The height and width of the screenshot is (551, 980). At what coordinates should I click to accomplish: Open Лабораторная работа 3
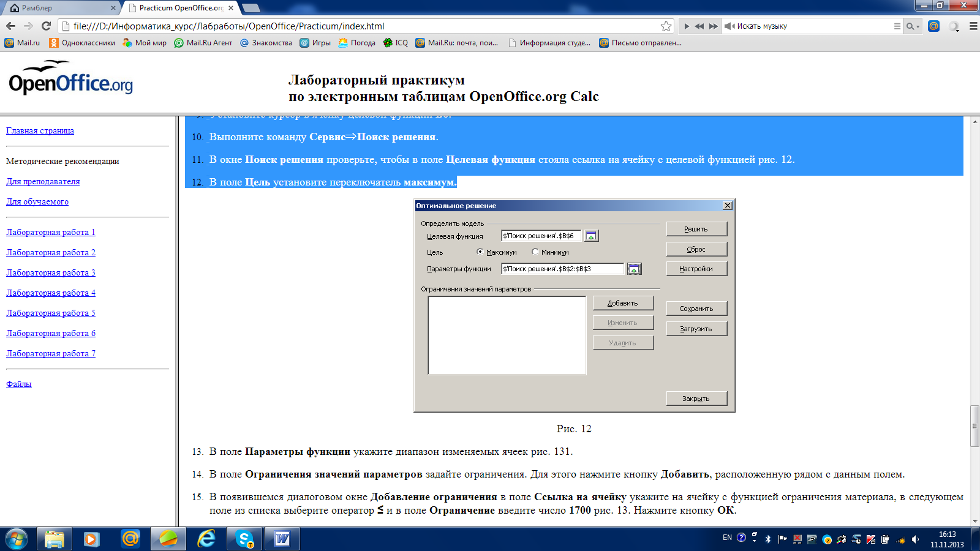51,272
